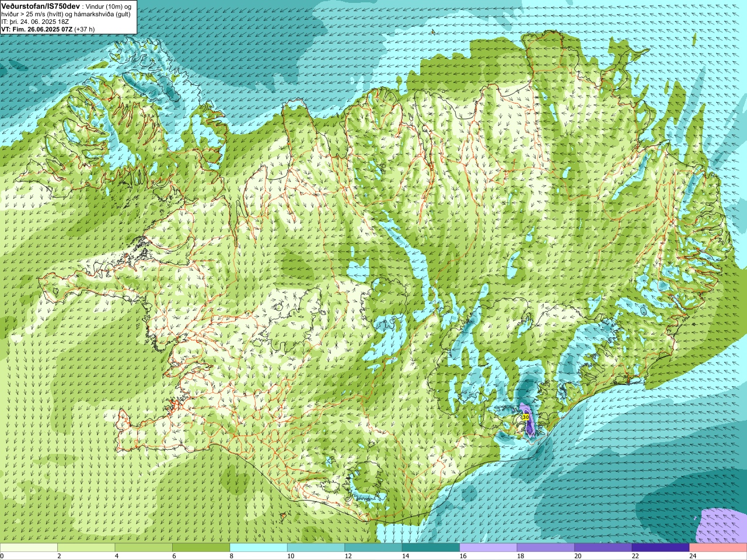Click legend tick label '8'
Screen dimensions: 747x560
(232, 556)
